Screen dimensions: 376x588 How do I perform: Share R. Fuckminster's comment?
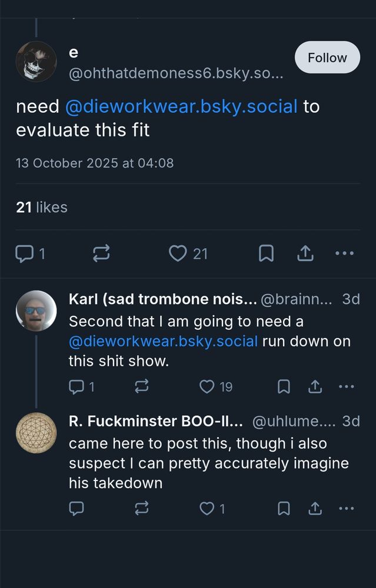315,509
